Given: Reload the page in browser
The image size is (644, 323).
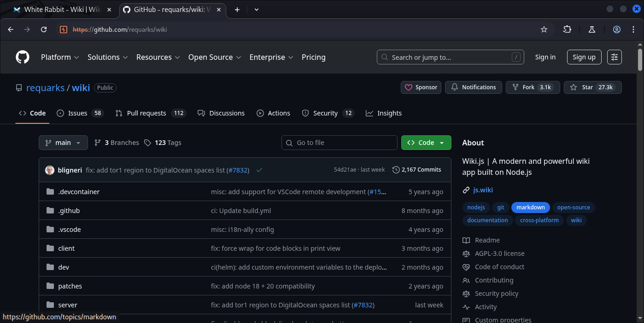Looking at the screenshot, I should click(x=44, y=29).
